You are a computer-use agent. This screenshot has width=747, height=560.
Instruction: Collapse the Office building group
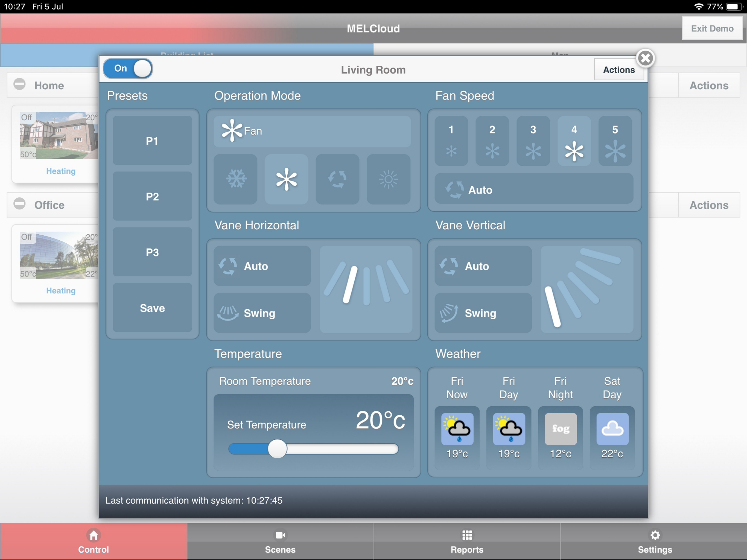(x=20, y=204)
